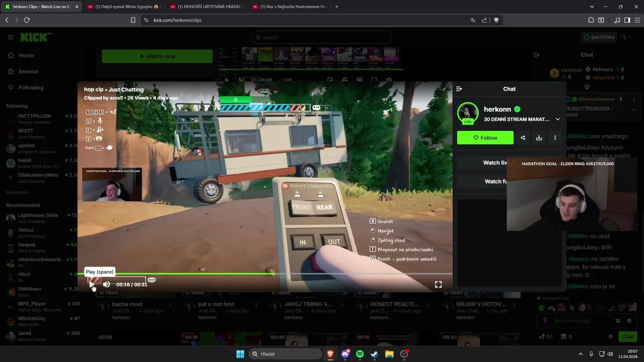The image size is (644, 362).
Task: Open File Explorer from the taskbar
Action: pyautogui.click(x=389, y=354)
